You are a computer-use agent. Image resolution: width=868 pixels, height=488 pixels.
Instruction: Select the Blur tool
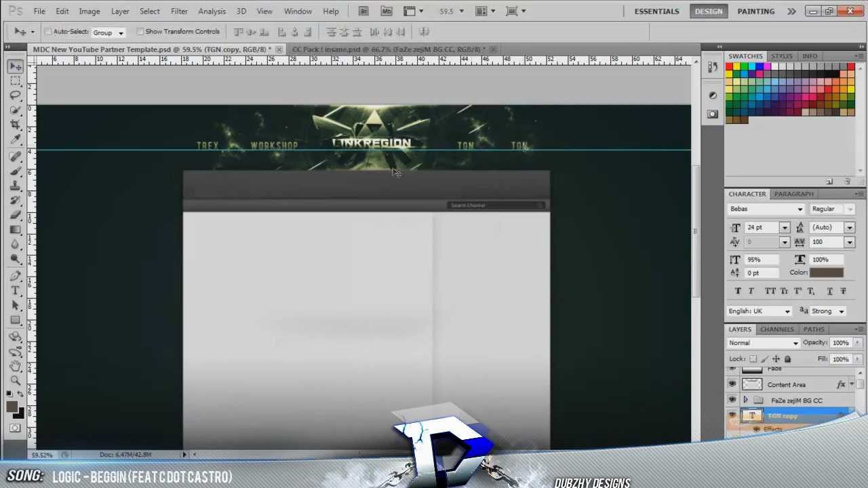[x=16, y=245]
